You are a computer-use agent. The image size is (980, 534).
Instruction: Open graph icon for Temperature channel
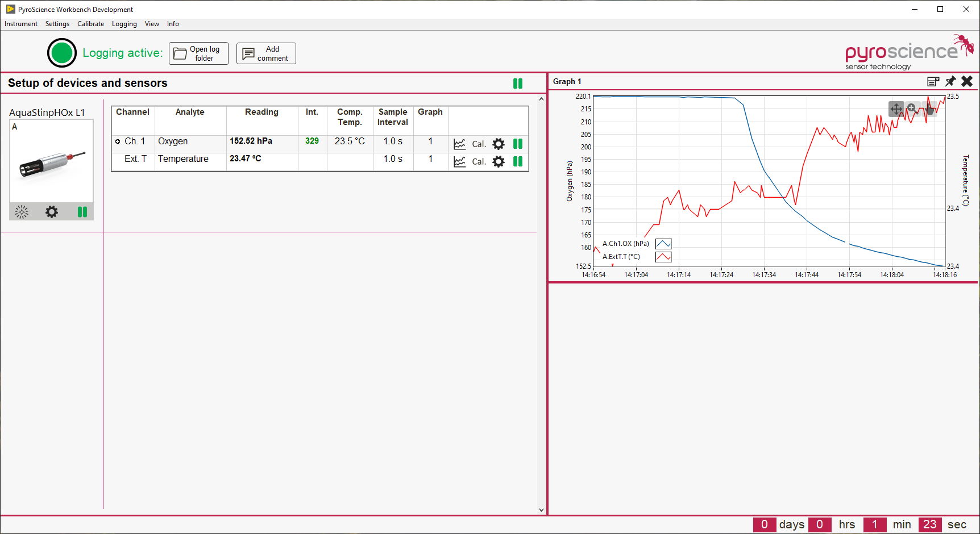460,161
